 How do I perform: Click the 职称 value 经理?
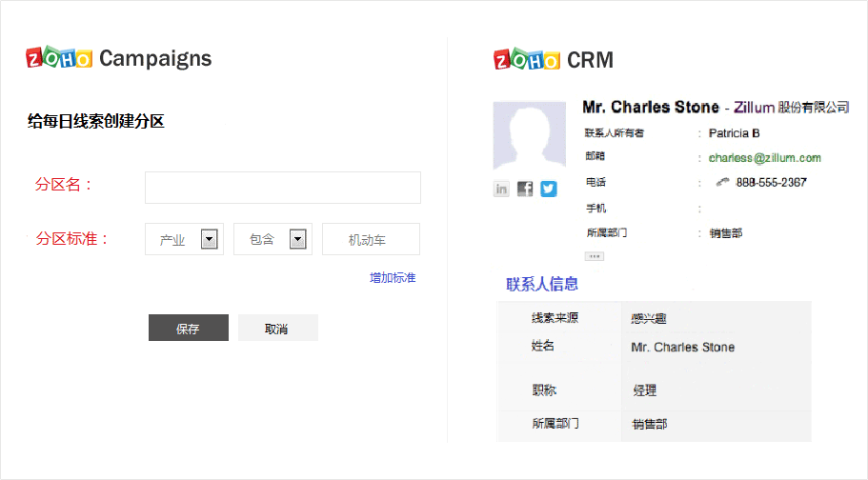coord(644,390)
